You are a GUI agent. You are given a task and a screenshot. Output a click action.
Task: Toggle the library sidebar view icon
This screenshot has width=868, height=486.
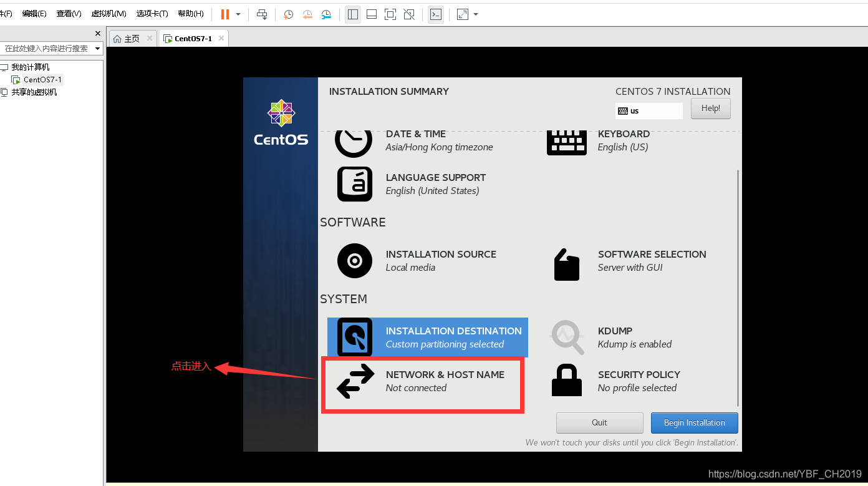(x=353, y=14)
